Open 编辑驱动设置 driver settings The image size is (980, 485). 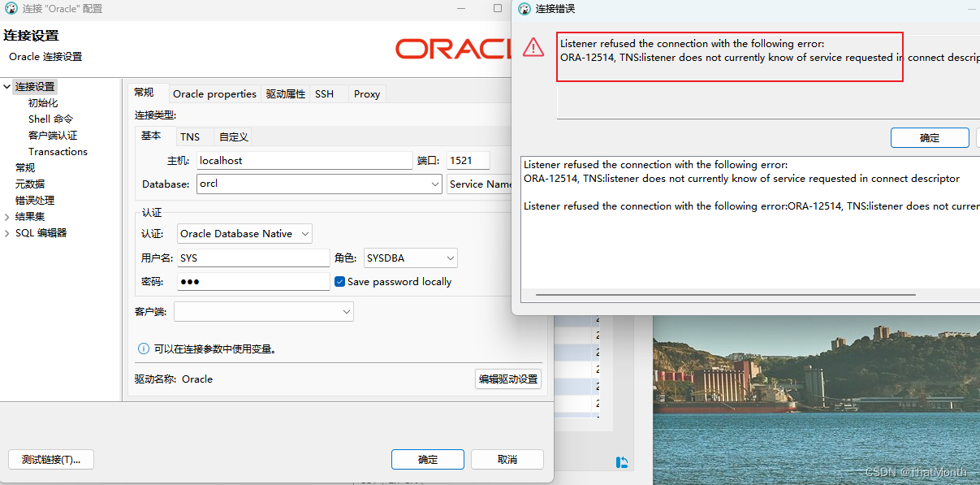click(507, 379)
